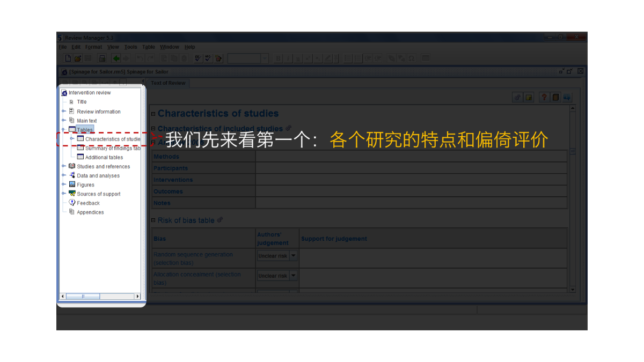Click the numbered list toolbar icon

pos(358,58)
